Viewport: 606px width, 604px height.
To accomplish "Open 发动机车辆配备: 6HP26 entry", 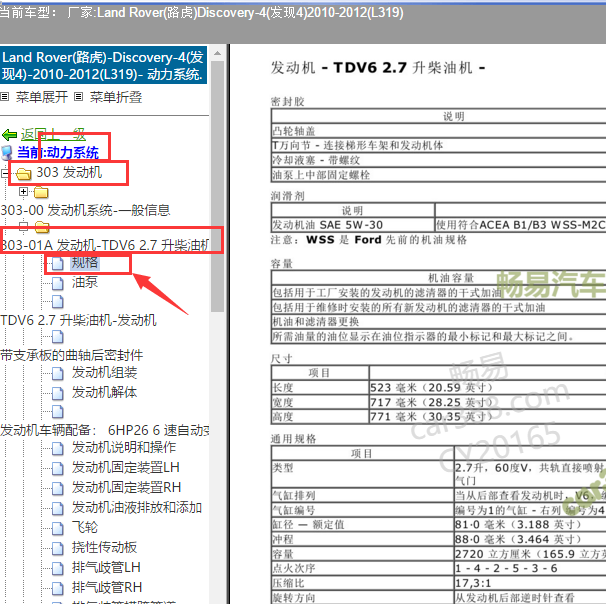I will [105, 430].
